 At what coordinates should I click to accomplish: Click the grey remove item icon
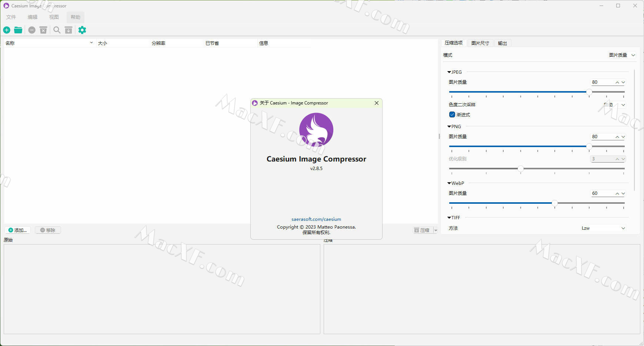pos(32,30)
